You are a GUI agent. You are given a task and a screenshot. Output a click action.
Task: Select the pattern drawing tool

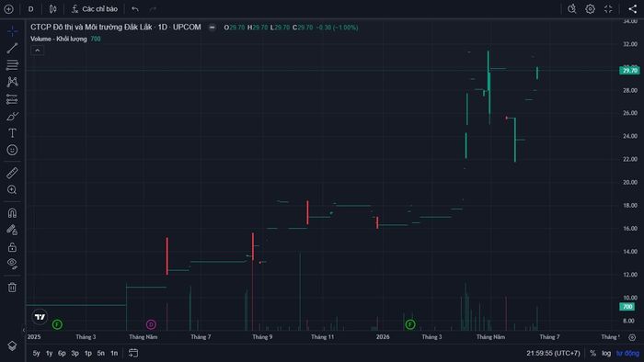(12, 82)
